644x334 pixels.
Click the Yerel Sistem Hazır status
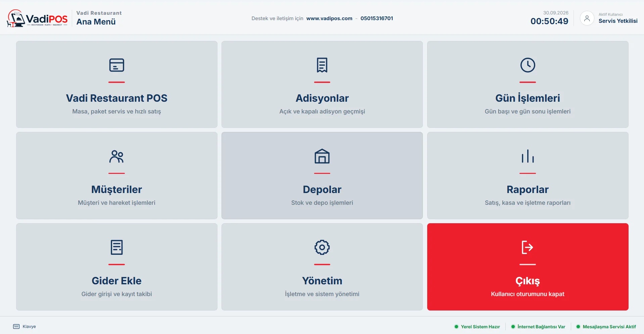tap(477, 327)
